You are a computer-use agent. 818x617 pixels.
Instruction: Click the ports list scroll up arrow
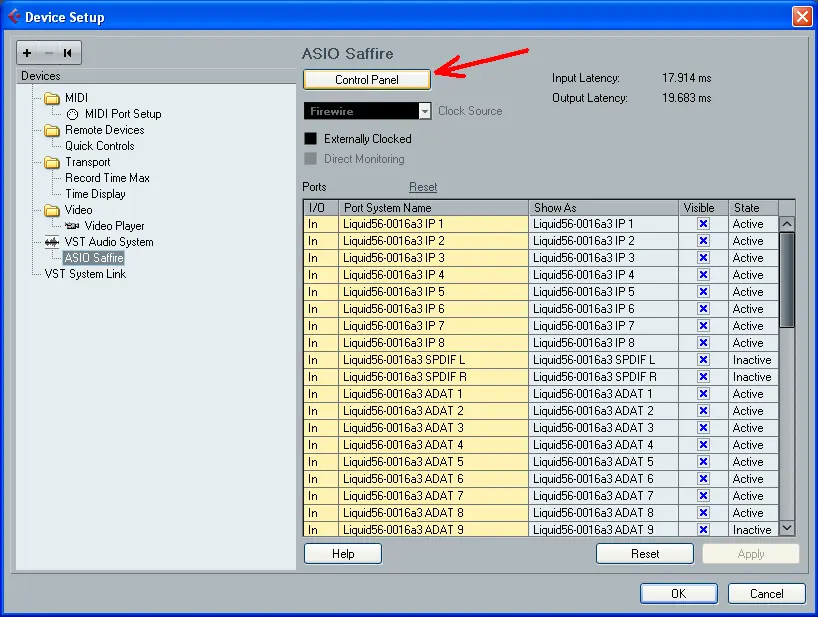tap(787, 224)
